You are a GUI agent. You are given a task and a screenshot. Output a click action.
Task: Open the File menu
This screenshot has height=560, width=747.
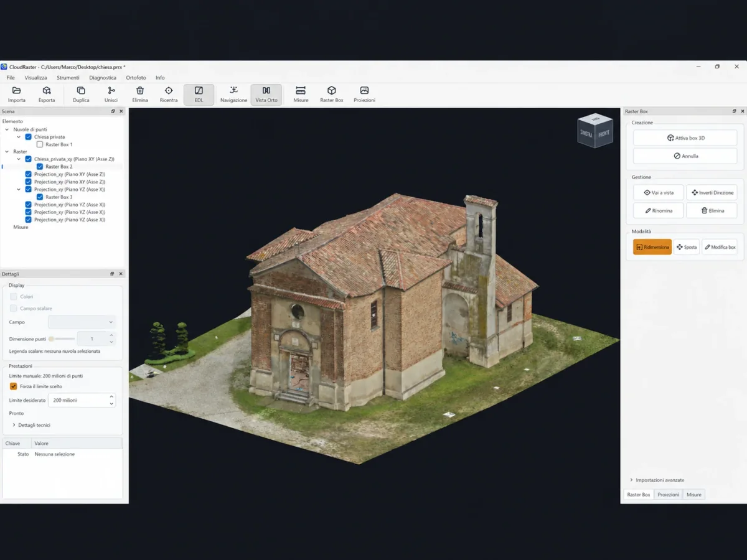tap(11, 78)
